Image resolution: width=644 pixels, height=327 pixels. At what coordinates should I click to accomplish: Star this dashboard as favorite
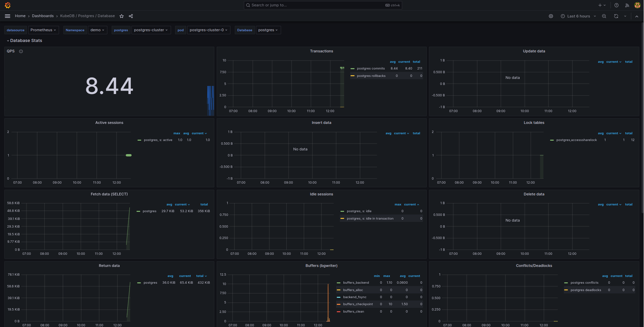[121, 16]
